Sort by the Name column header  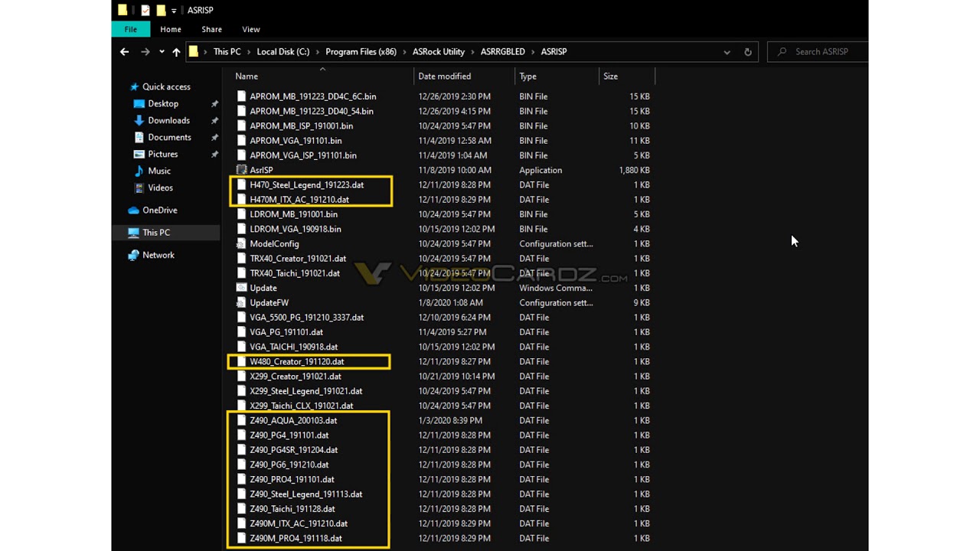(x=247, y=76)
